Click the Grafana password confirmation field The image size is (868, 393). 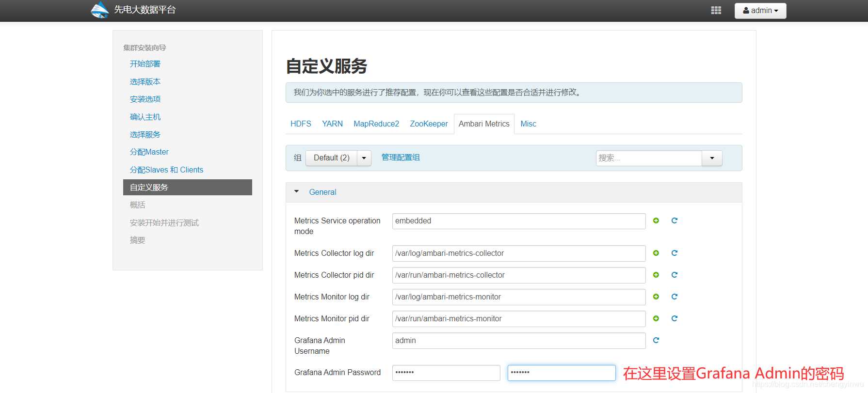click(x=562, y=373)
